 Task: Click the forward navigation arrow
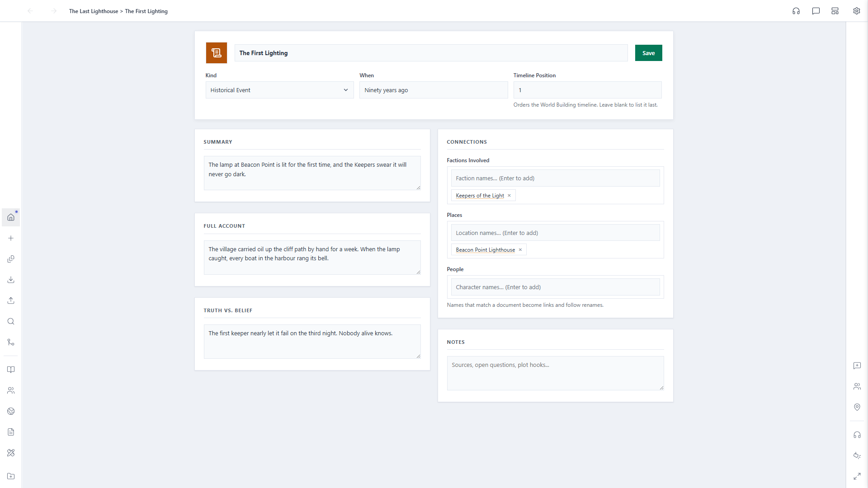pos(54,11)
